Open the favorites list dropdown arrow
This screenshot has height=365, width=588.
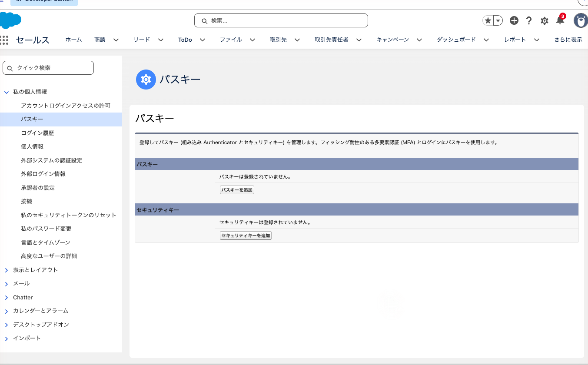click(x=498, y=20)
